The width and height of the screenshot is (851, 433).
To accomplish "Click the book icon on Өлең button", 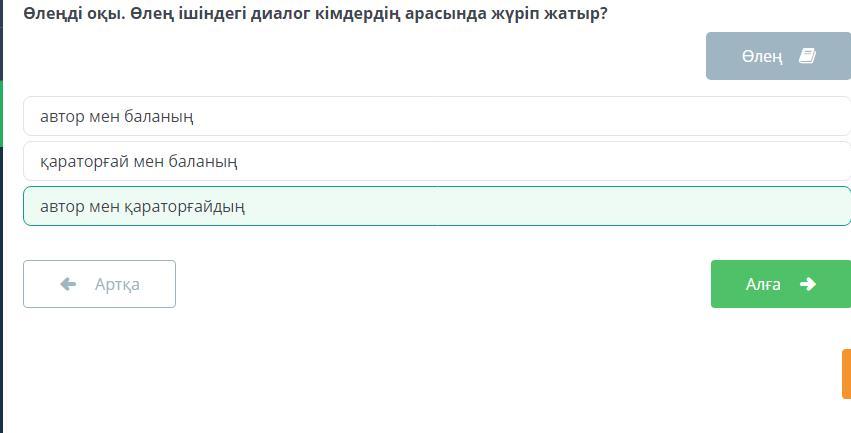I will (x=808, y=56).
